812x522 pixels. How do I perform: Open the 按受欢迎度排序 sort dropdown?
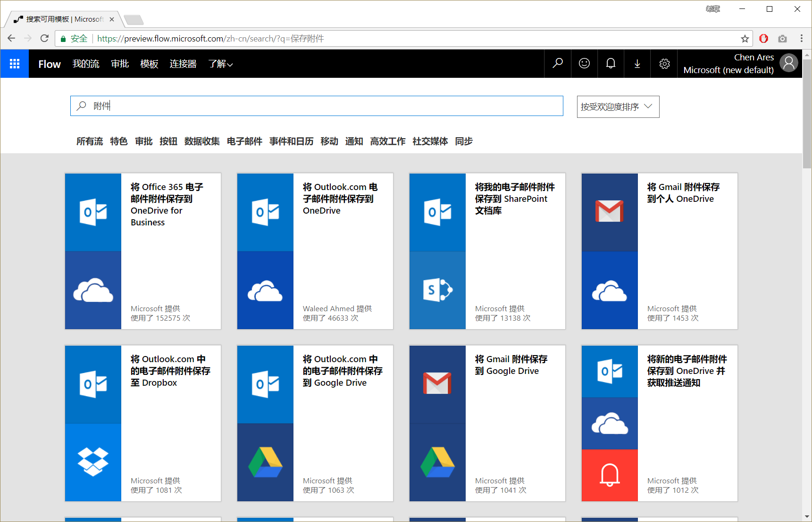pos(618,107)
